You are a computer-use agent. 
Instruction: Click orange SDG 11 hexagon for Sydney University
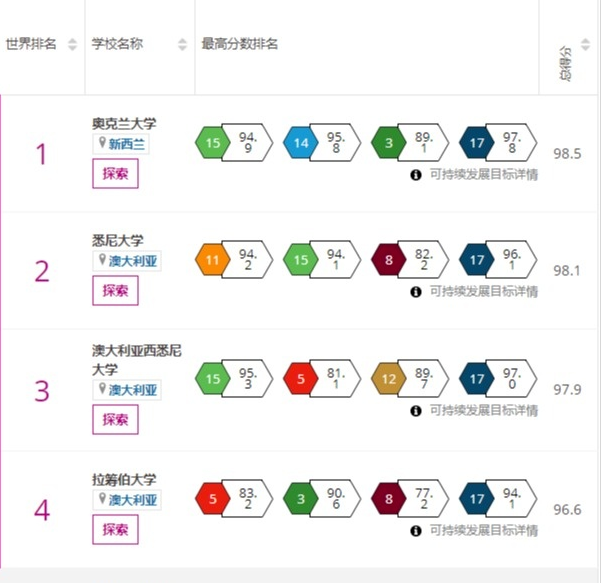(213, 260)
